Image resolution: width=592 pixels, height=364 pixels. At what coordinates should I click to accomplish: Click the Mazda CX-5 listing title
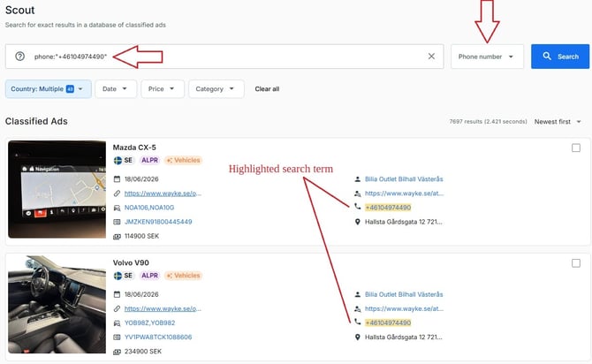134,148
